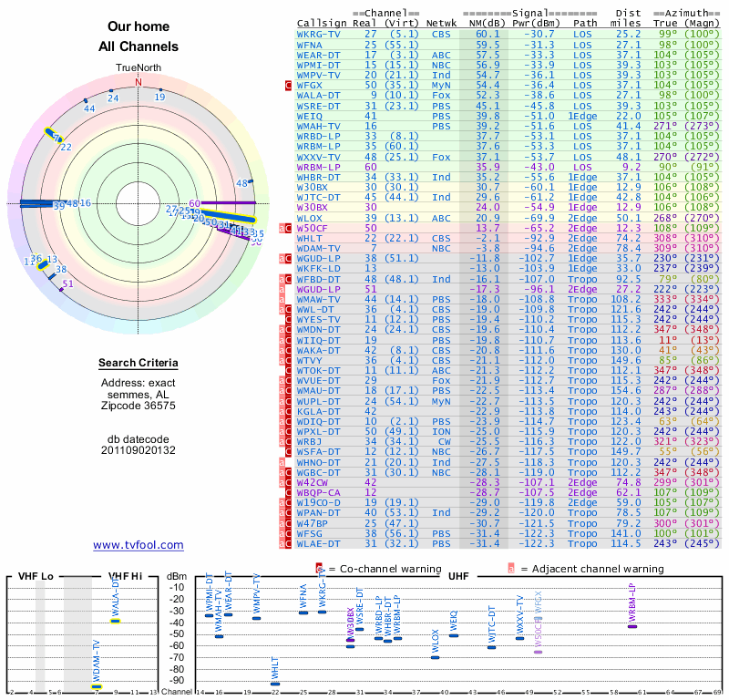729x700 pixels.
Task: Click the WEIQ marker in the UHF chart
Action: coord(454,635)
